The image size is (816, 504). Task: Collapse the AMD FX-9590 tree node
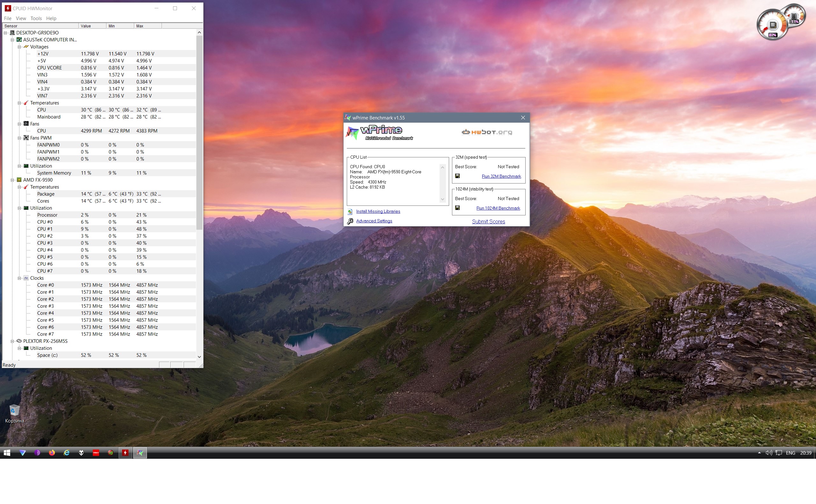(x=12, y=180)
